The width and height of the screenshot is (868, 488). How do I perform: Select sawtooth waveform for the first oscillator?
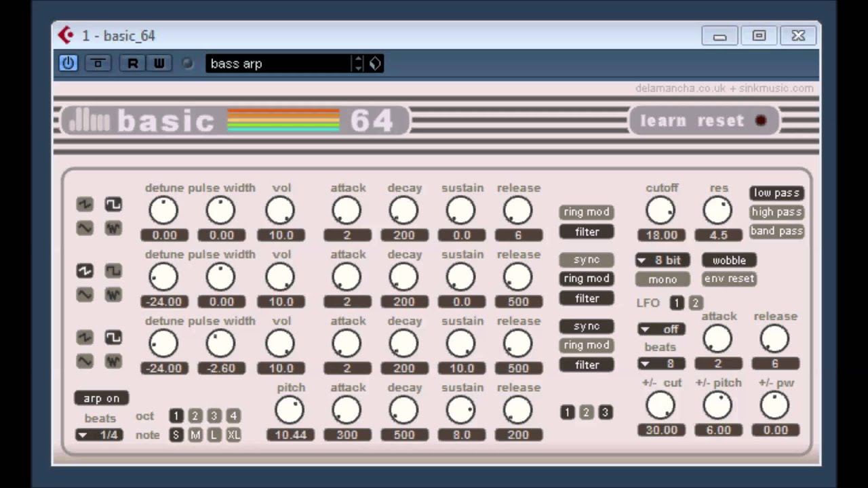point(84,204)
